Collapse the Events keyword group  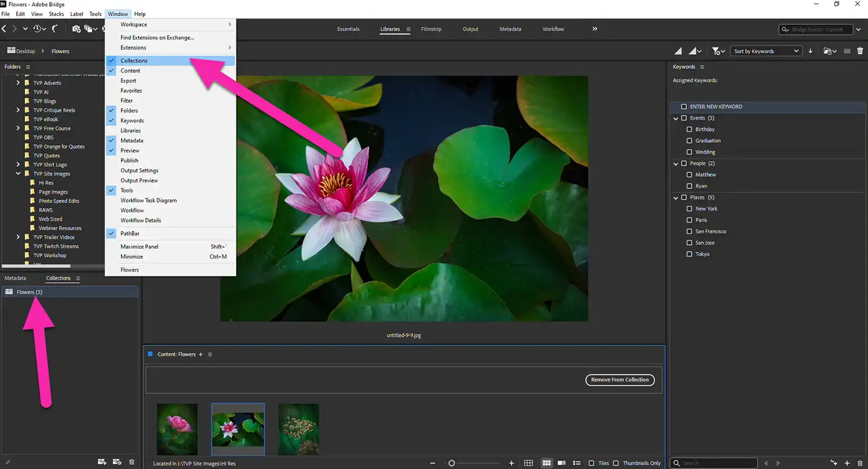(x=676, y=118)
